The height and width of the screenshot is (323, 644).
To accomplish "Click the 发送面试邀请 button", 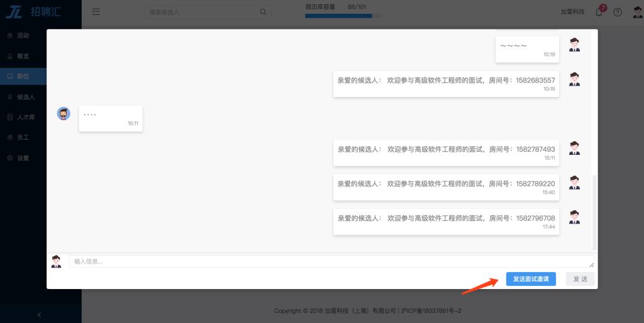I will tap(531, 279).
